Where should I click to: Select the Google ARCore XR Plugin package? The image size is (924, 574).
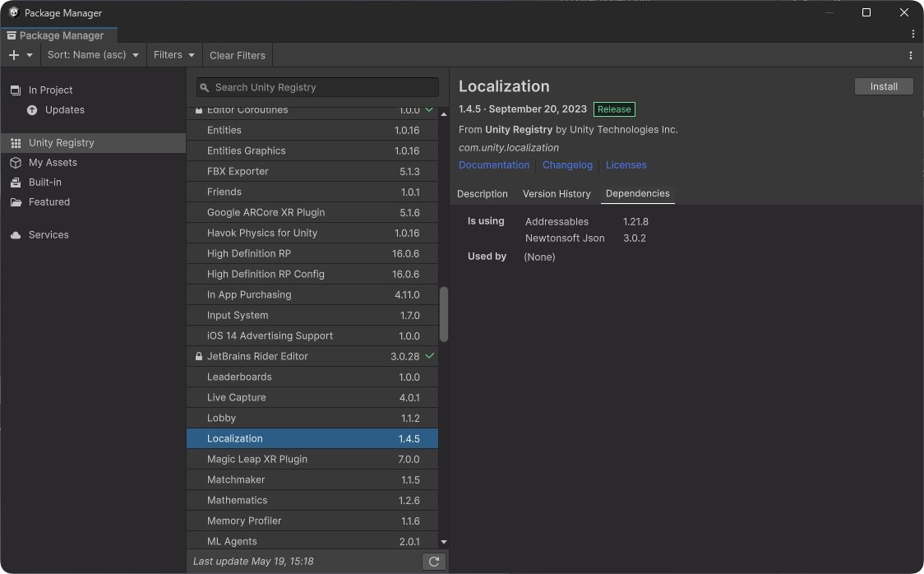(x=312, y=213)
